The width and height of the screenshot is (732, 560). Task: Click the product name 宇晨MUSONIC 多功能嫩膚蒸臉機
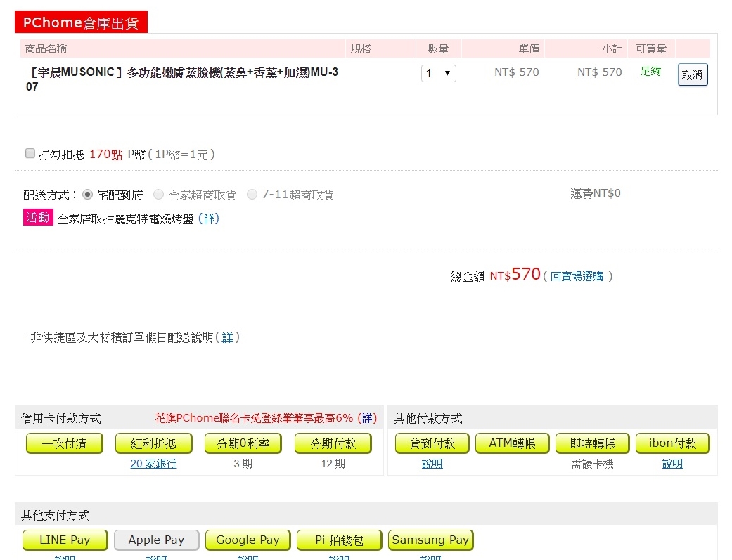click(x=182, y=79)
